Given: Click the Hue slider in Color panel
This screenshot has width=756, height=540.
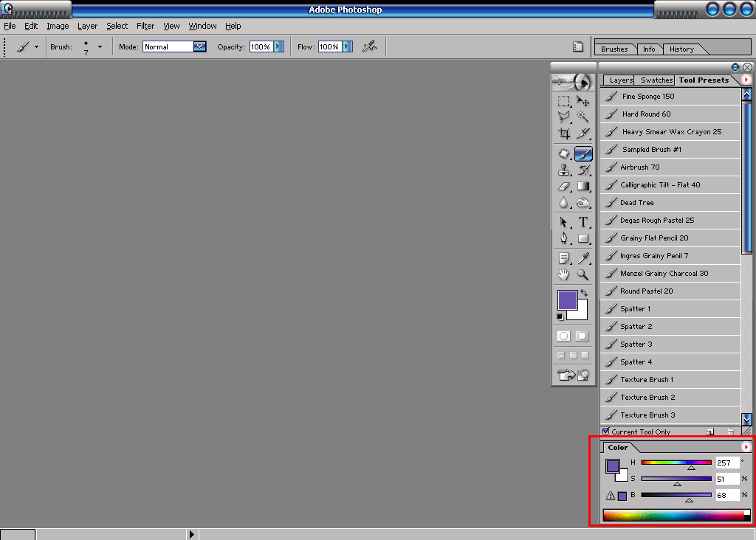Looking at the screenshot, I should [676, 463].
